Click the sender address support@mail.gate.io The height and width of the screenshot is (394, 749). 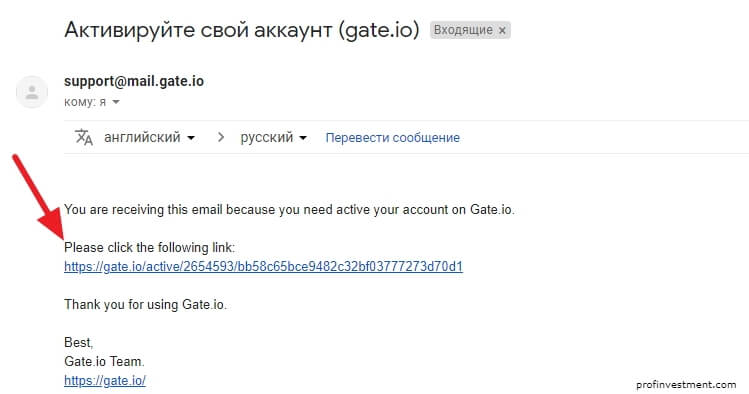134,81
